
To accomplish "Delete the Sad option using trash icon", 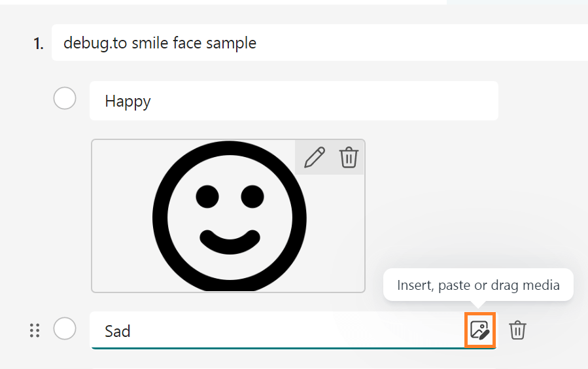I will click(x=517, y=330).
